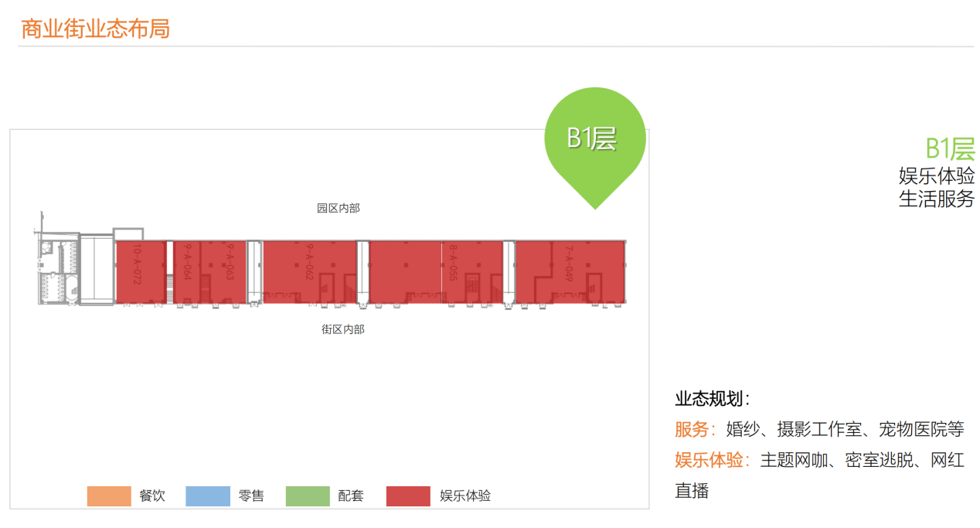This screenshot has width=980, height=528.
Task: Click unit 10-A-072 on the floor plan
Action: click(140, 271)
